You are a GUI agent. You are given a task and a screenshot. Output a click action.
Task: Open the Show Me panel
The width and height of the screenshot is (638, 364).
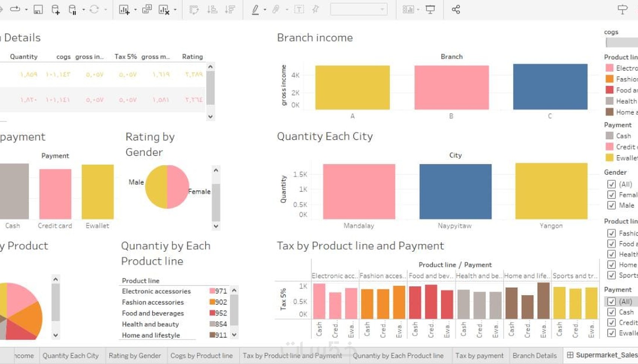tap(409, 9)
